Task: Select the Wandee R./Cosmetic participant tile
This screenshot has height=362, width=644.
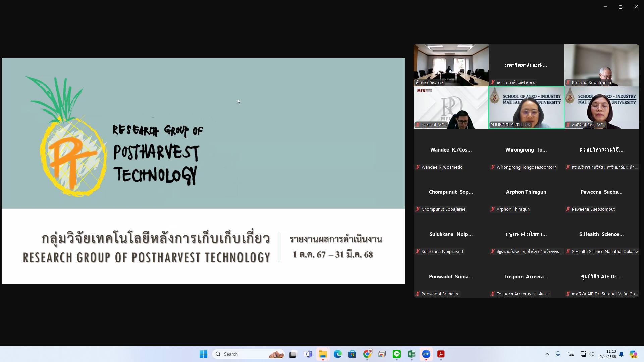Action: click(451, 150)
